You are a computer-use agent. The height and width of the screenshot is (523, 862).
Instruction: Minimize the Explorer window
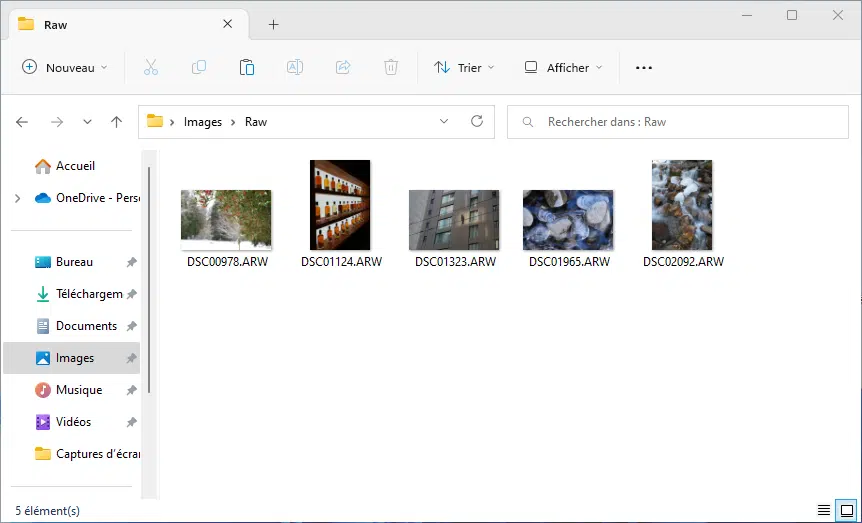pos(747,15)
